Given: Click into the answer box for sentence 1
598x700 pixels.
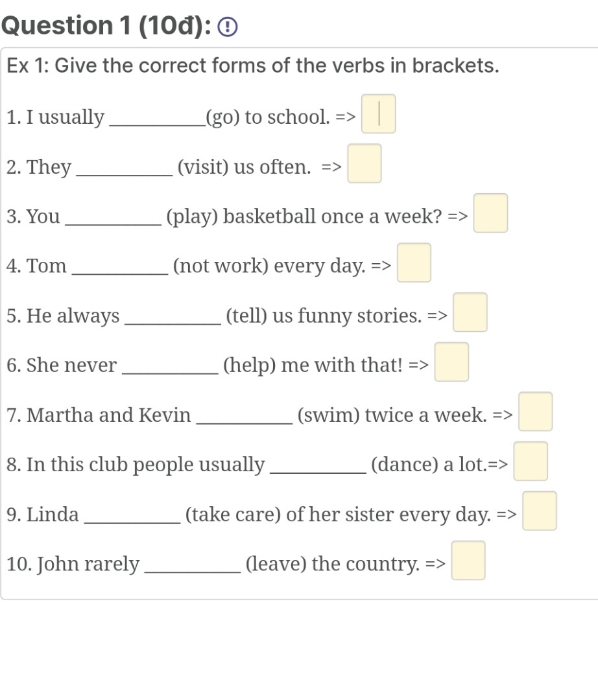Looking at the screenshot, I should pos(379,114).
